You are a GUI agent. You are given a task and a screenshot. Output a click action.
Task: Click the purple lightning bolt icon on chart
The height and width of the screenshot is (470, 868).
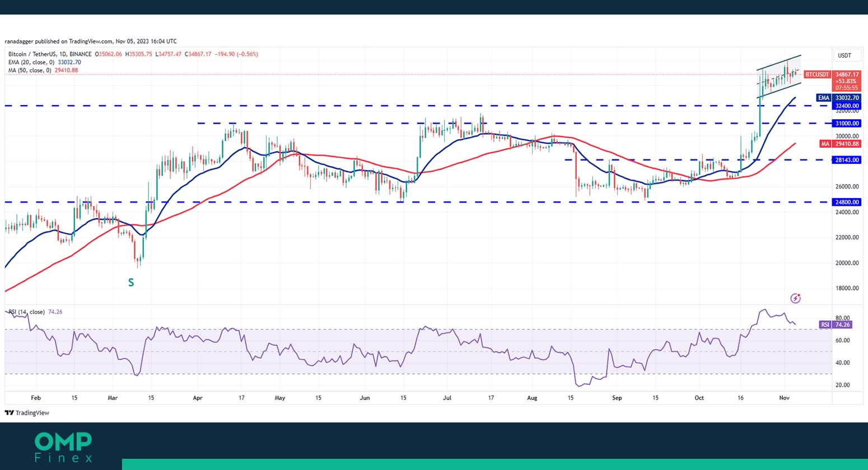coord(795,298)
